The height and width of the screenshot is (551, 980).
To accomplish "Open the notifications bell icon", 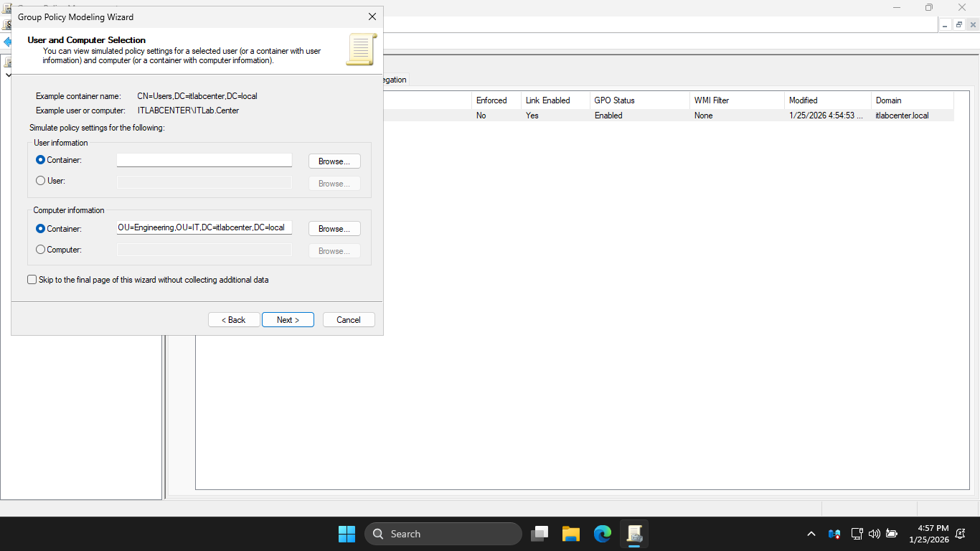I will point(960,534).
